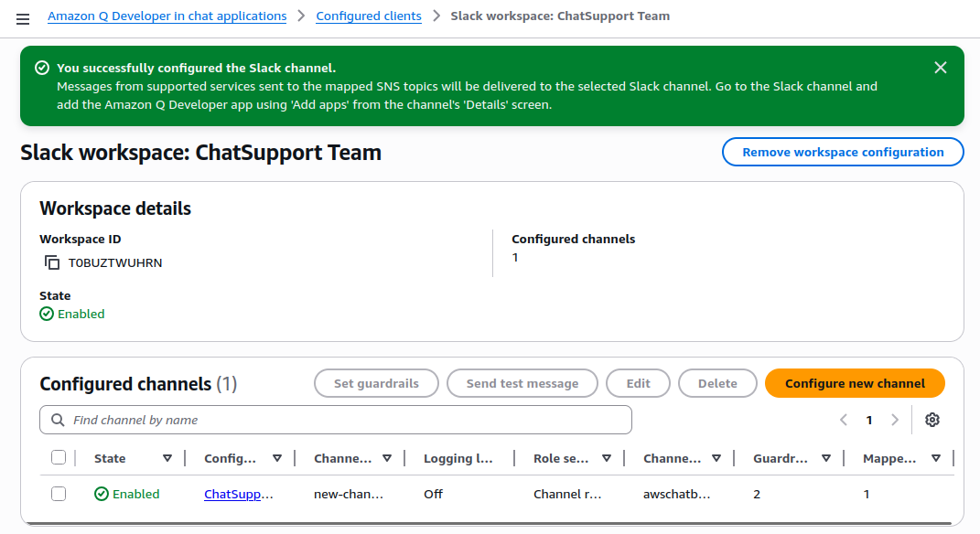Screen dimensions: 980x534
Task: Click Remove workspace configuration button
Action: click(x=843, y=153)
